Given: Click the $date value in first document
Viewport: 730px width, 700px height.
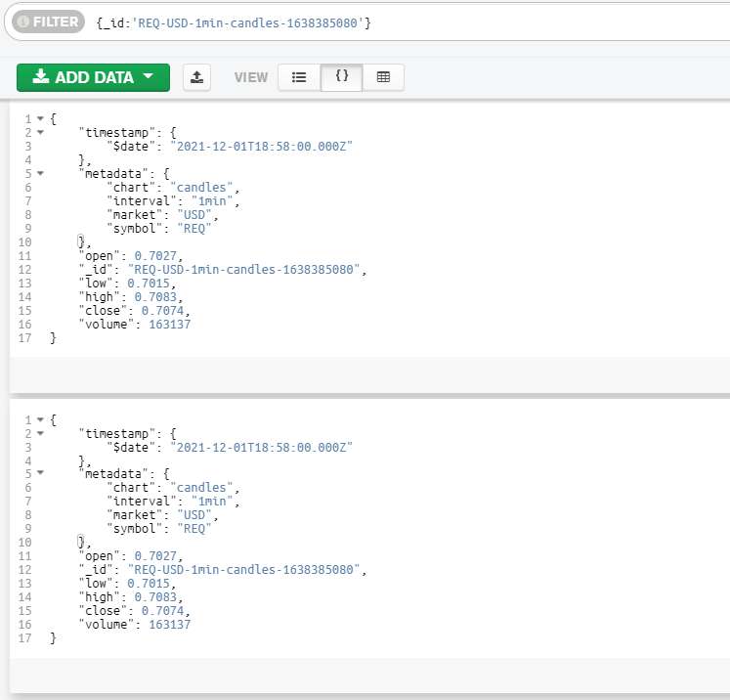Looking at the screenshot, I should pyautogui.click(x=261, y=147).
